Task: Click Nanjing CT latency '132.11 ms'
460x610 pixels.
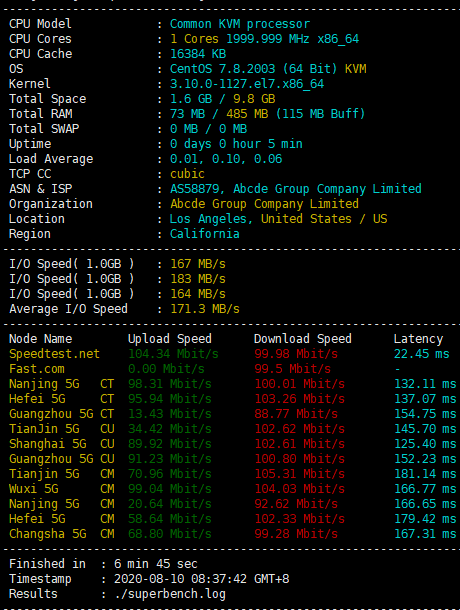Action: pyautogui.click(x=425, y=384)
